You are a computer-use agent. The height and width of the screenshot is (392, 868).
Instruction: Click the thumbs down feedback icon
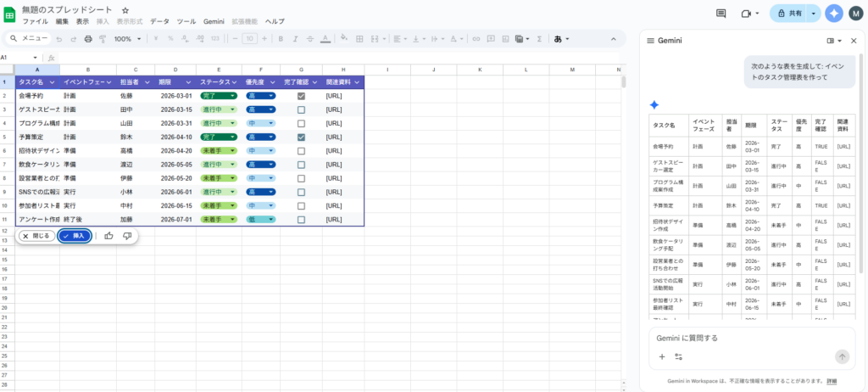(x=127, y=236)
